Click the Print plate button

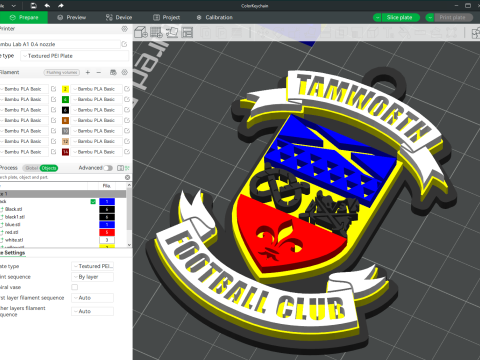point(453,17)
